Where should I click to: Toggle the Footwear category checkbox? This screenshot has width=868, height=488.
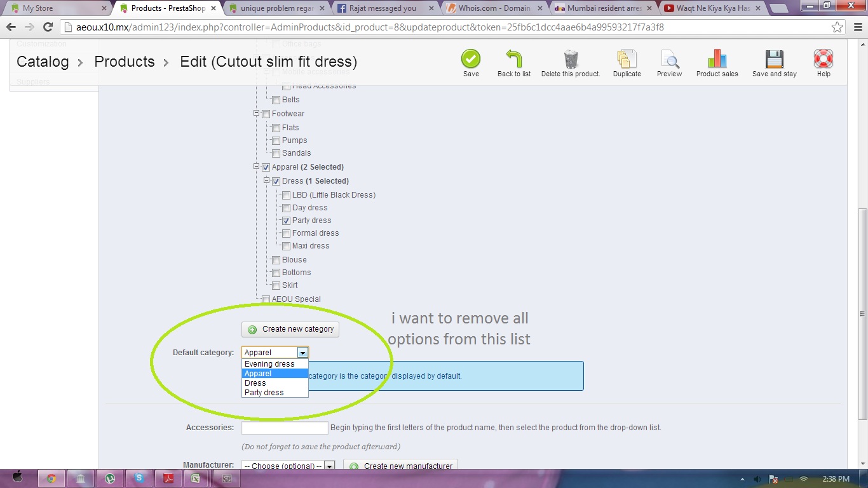pyautogui.click(x=266, y=114)
